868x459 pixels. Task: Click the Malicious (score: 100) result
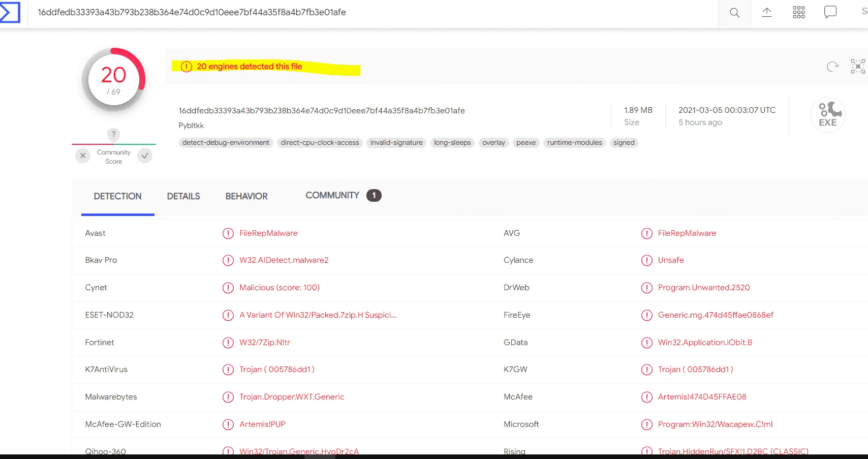[280, 288]
